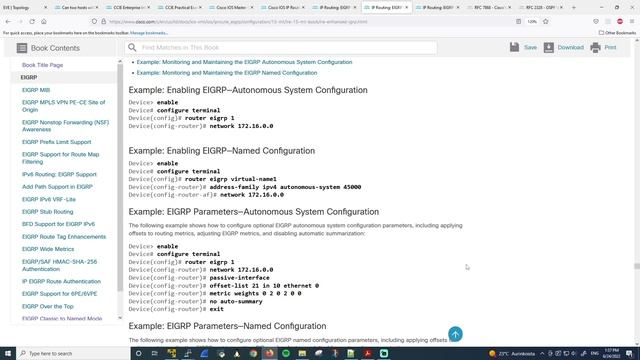Viewport: 640px width, 360px height.
Task: Open EIGRP Route Tag Enhancements link
Action: [64, 237]
